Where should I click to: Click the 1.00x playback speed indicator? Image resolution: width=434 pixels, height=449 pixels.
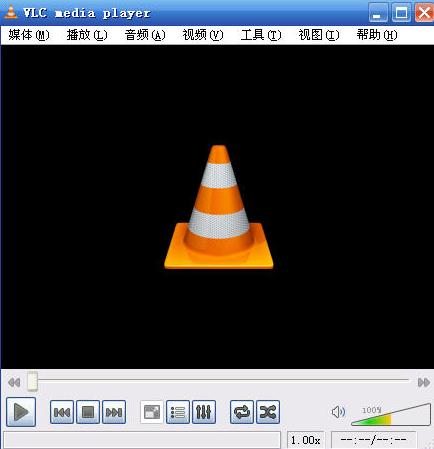(305, 440)
